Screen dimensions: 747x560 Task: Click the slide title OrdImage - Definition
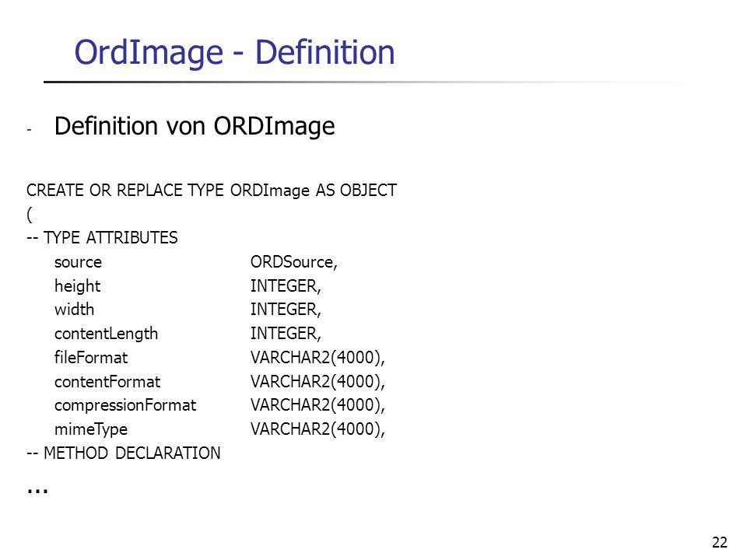coord(234,52)
